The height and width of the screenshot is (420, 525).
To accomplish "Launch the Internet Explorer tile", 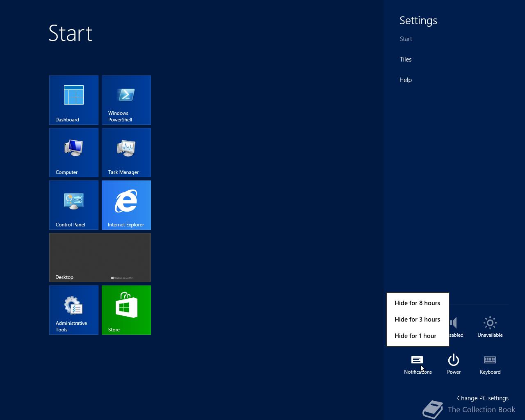I will pyautogui.click(x=126, y=205).
